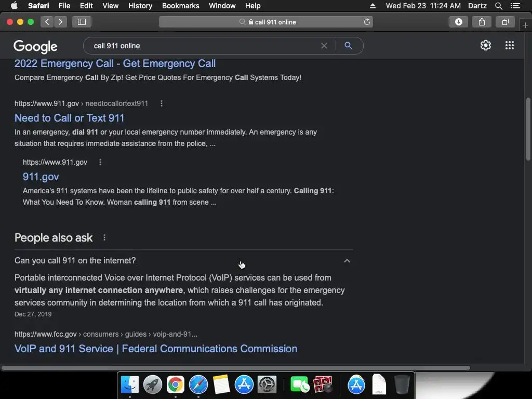Open more options for needtocallortext911 result
Viewport: 532px width, 399px height.
[162, 103]
